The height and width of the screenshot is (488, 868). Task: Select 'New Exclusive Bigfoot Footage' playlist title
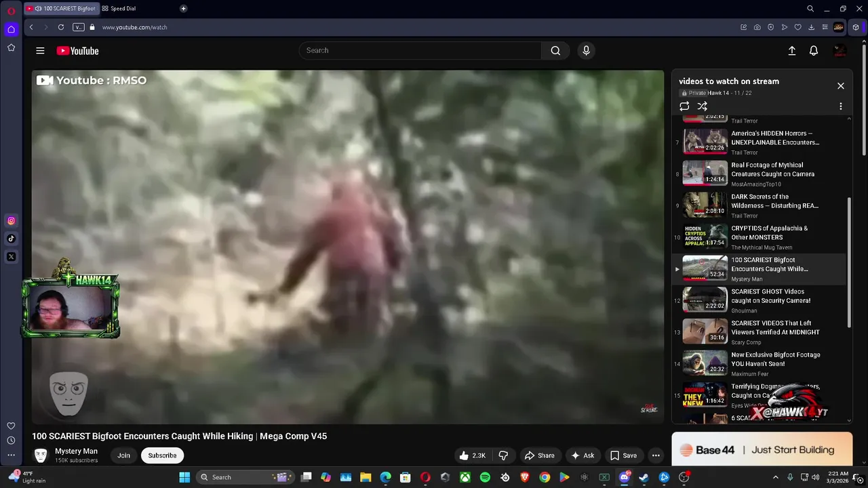click(x=776, y=359)
